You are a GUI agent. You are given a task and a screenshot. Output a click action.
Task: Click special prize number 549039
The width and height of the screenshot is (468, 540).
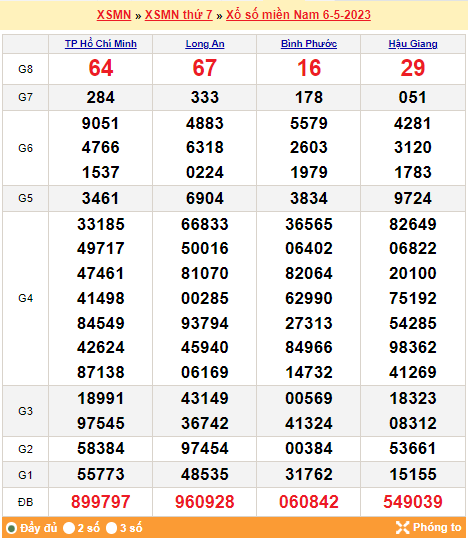413,502
